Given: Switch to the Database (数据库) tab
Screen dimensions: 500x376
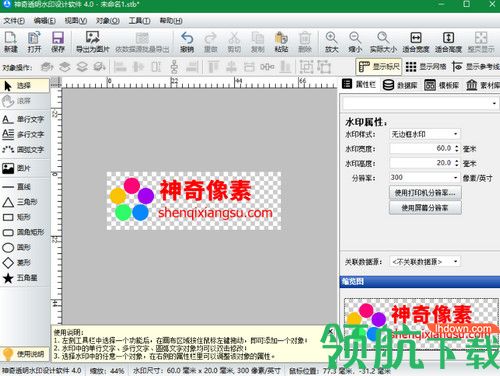Looking at the screenshot, I should tap(400, 85).
